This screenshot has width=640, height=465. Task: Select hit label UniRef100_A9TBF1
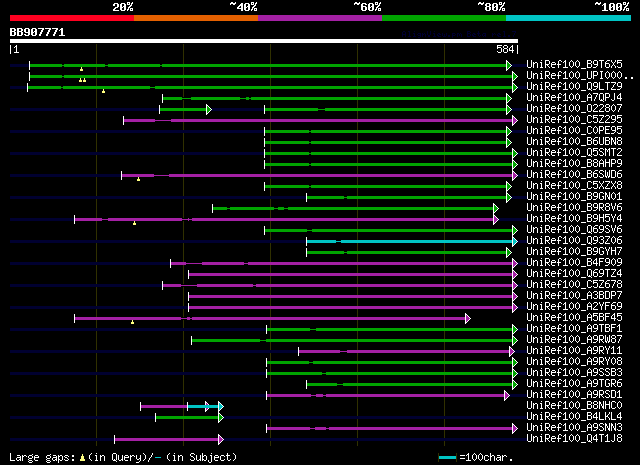point(574,329)
